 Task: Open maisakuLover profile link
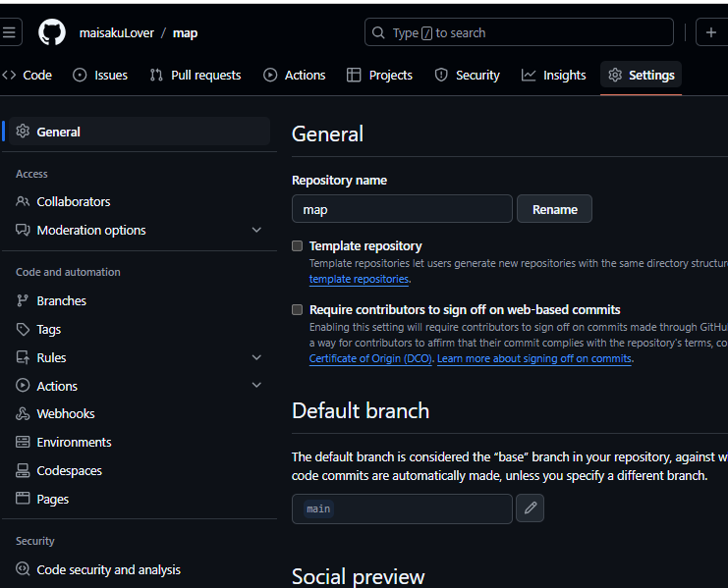[x=117, y=33]
